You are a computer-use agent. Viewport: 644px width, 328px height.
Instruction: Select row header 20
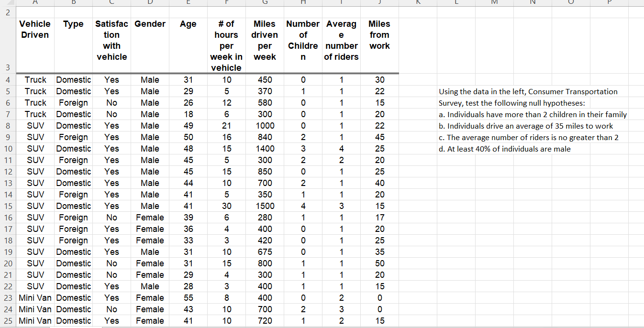tap(8, 263)
